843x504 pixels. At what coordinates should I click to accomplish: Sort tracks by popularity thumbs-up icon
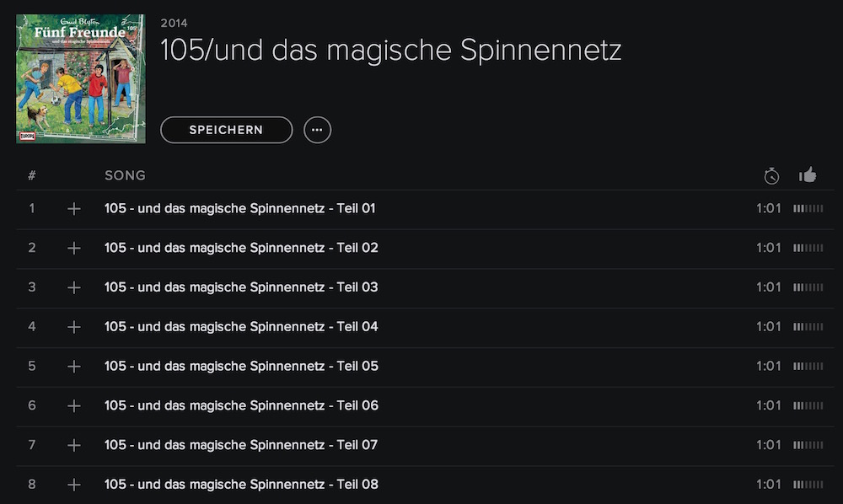click(x=808, y=174)
